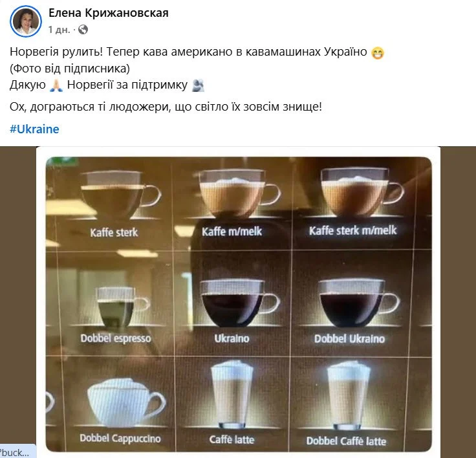Click the 'buck...' status link tooltip
The width and height of the screenshot is (476, 458).
click(x=17, y=452)
